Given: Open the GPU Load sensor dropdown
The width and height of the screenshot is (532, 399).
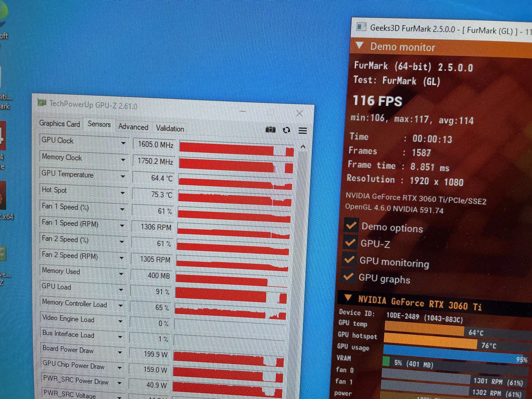Looking at the screenshot, I should click(121, 290).
